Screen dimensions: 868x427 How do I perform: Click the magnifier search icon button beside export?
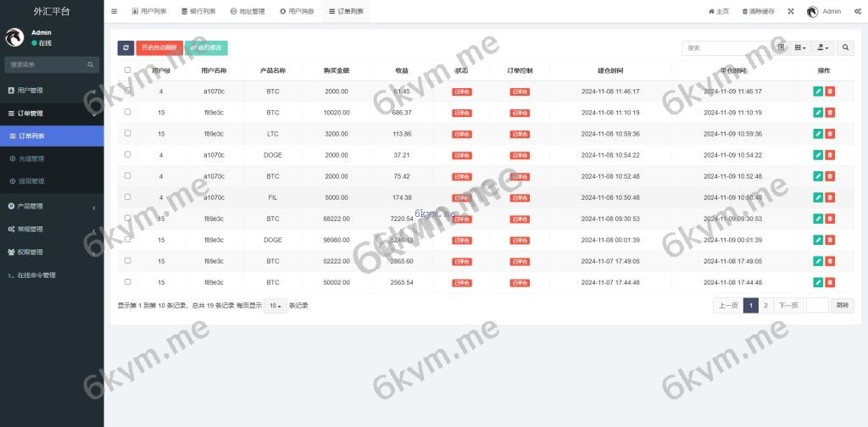click(845, 48)
